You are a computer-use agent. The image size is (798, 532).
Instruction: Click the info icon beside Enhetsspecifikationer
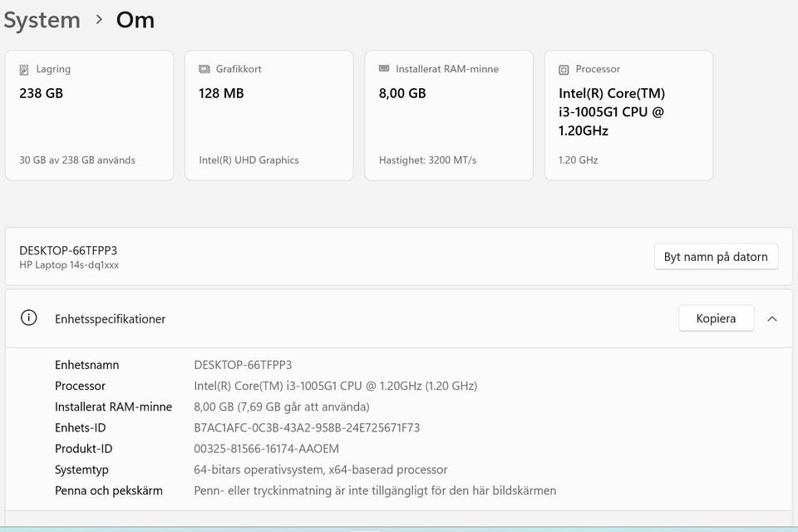coord(29,318)
